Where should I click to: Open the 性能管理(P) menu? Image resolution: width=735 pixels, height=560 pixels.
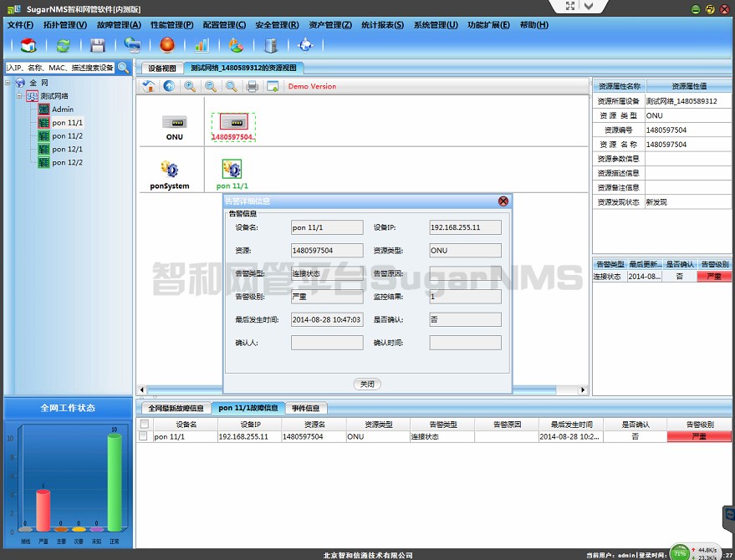tap(172, 25)
